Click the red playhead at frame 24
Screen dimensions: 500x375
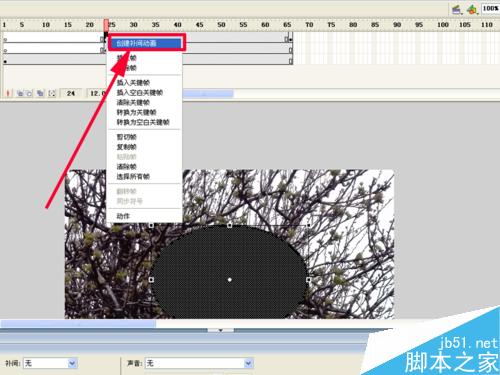pyautogui.click(x=106, y=25)
